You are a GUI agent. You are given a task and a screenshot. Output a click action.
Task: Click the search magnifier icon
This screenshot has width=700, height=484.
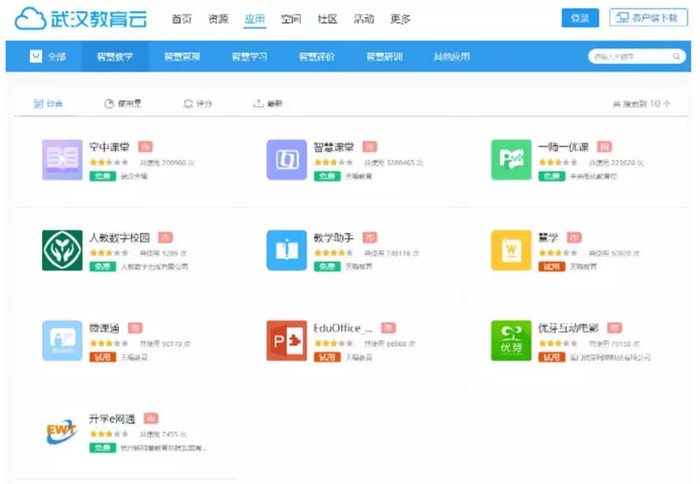tap(676, 56)
